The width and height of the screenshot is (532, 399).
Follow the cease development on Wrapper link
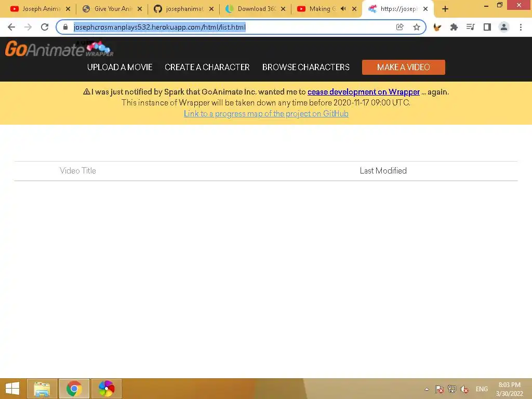363,92
